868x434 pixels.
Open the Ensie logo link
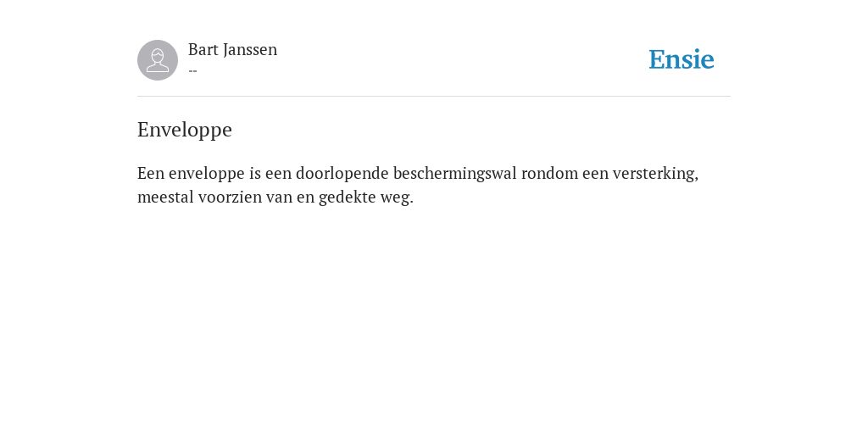pyautogui.click(x=682, y=59)
